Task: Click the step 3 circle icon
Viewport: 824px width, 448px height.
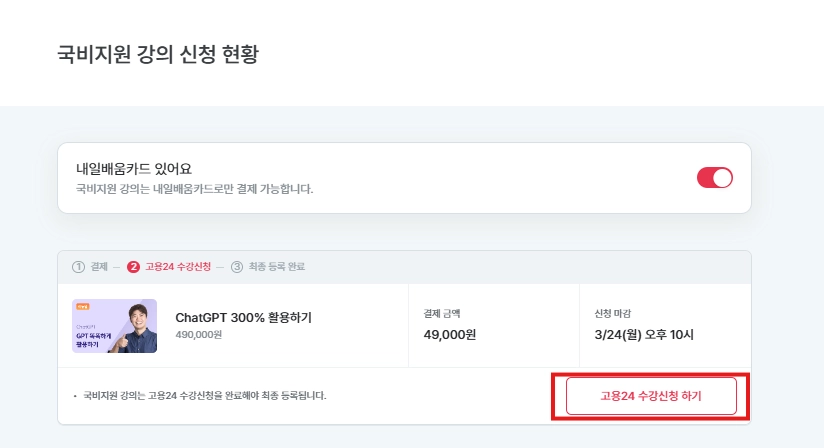Action: (x=237, y=267)
